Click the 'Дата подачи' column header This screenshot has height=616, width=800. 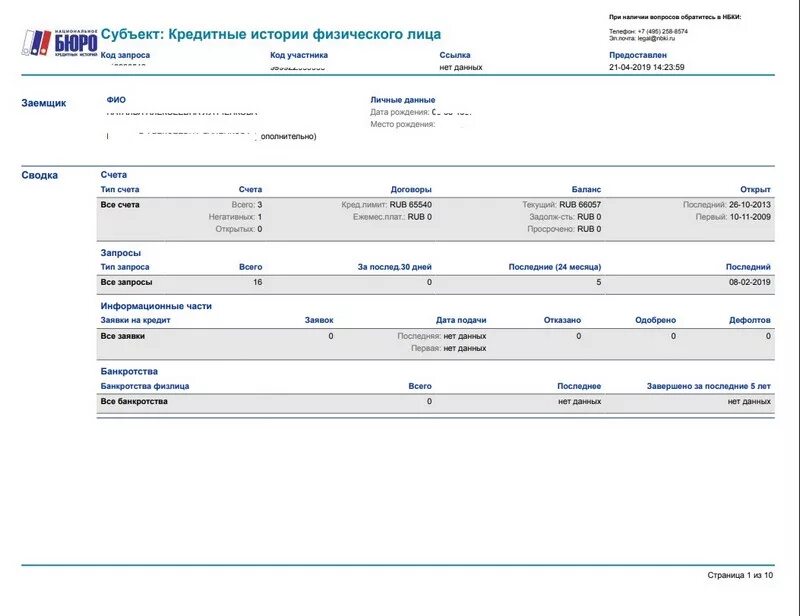461,321
